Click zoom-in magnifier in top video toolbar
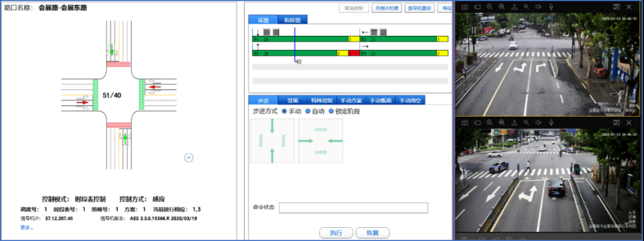Image resolution: width=644 pixels, height=241 pixels. (489, 6)
